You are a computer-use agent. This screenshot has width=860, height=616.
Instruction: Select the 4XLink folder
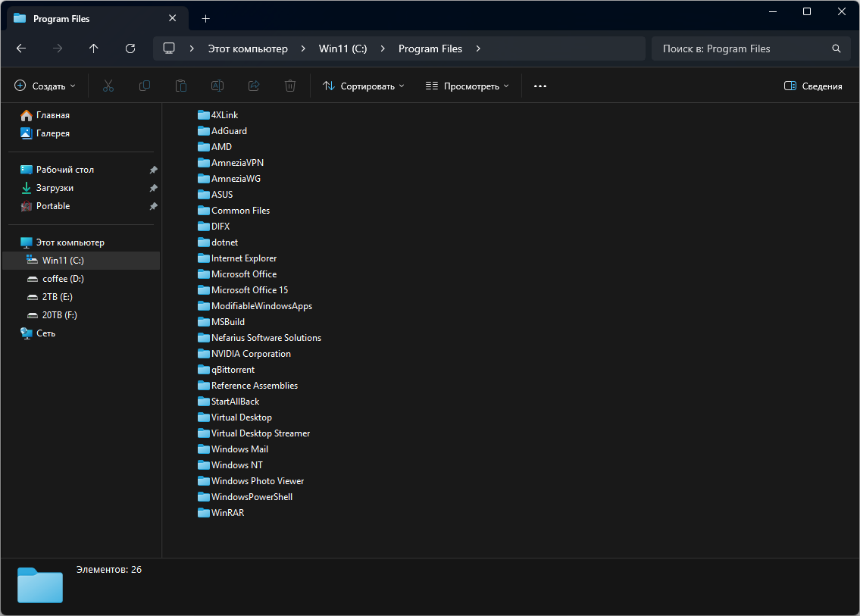(217, 114)
